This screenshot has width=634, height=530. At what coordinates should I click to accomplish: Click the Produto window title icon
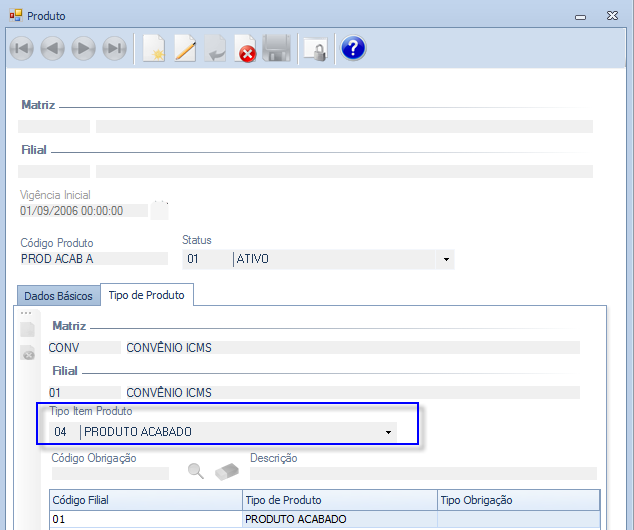[x=16, y=16]
